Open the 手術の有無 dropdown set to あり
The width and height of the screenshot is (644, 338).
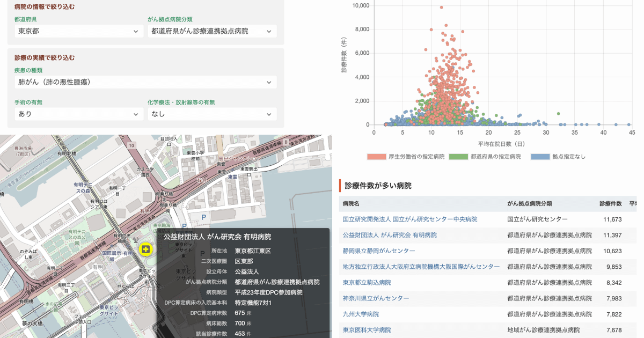(x=78, y=114)
